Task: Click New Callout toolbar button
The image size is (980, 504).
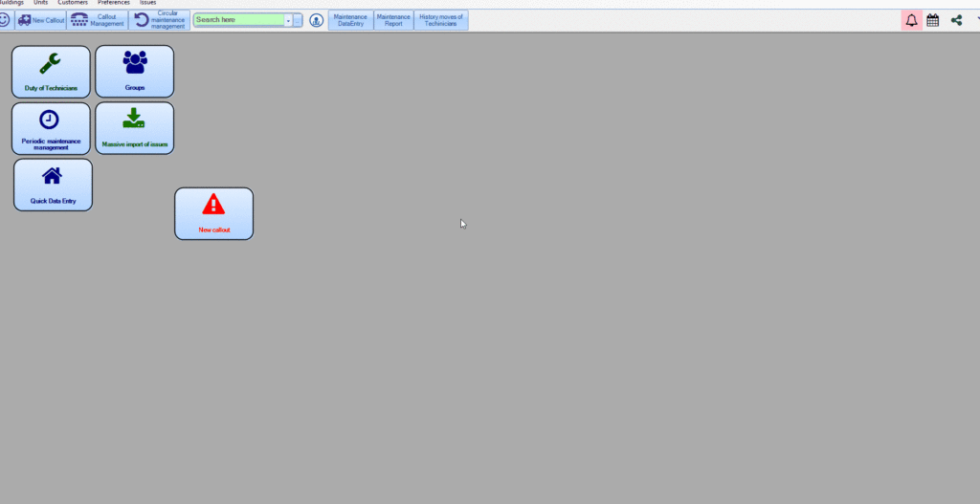Action: click(x=41, y=20)
